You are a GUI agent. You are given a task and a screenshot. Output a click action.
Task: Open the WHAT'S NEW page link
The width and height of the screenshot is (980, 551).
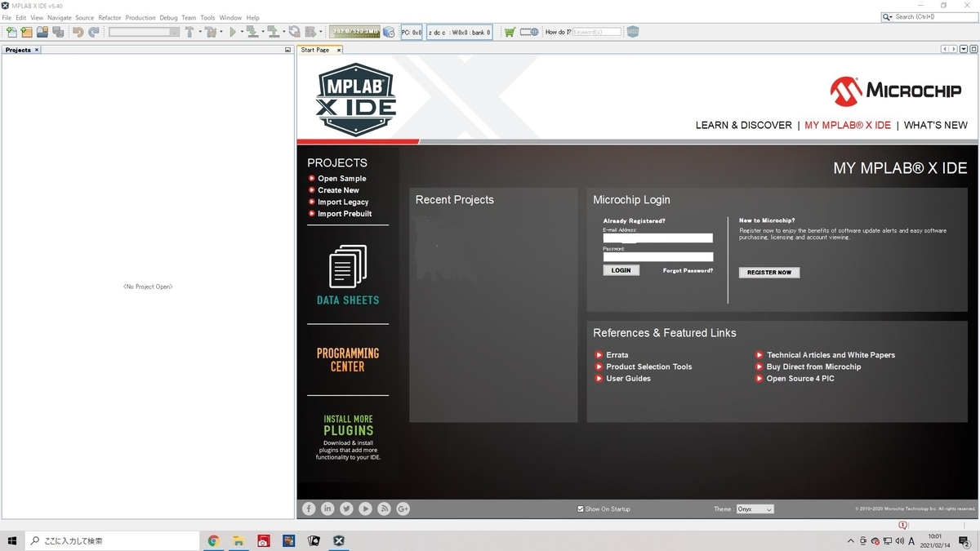[936, 125]
